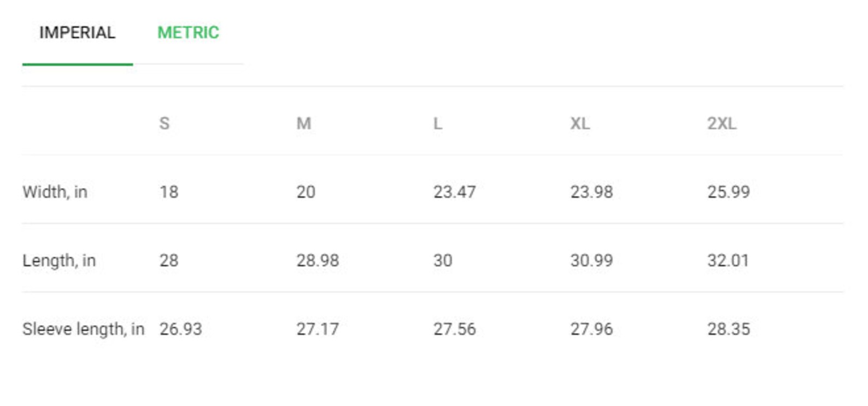The height and width of the screenshot is (406, 868).
Task: Click the "Length, in" row label
Action: [x=59, y=260]
